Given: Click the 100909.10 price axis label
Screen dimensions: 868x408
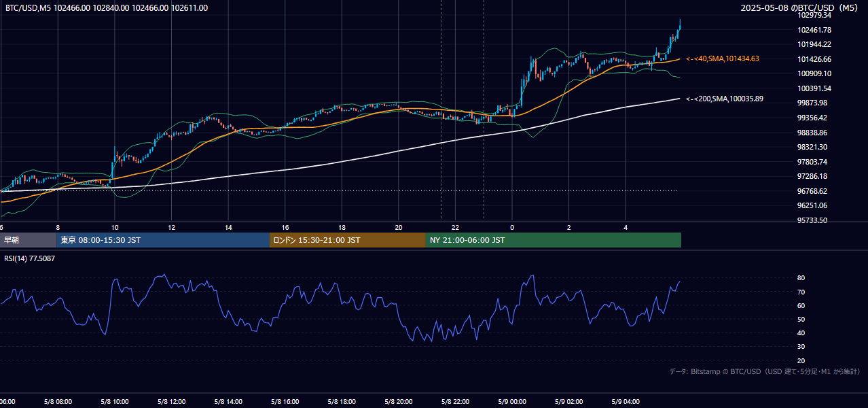Looking at the screenshot, I should point(814,73).
